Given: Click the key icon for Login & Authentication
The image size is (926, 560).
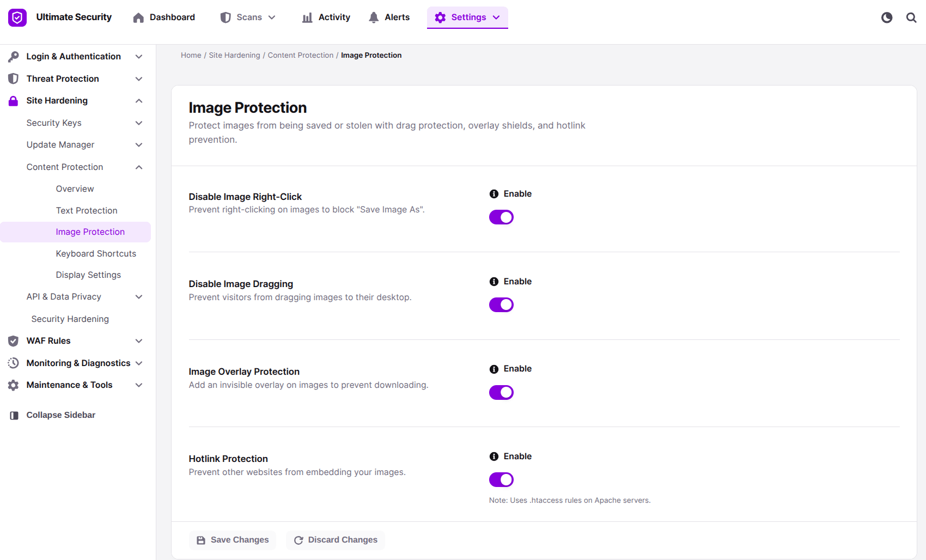Looking at the screenshot, I should coord(14,57).
